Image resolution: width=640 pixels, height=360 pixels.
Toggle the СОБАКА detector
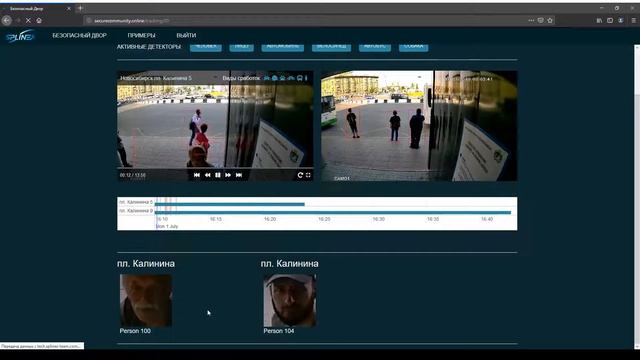[x=413, y=47]
